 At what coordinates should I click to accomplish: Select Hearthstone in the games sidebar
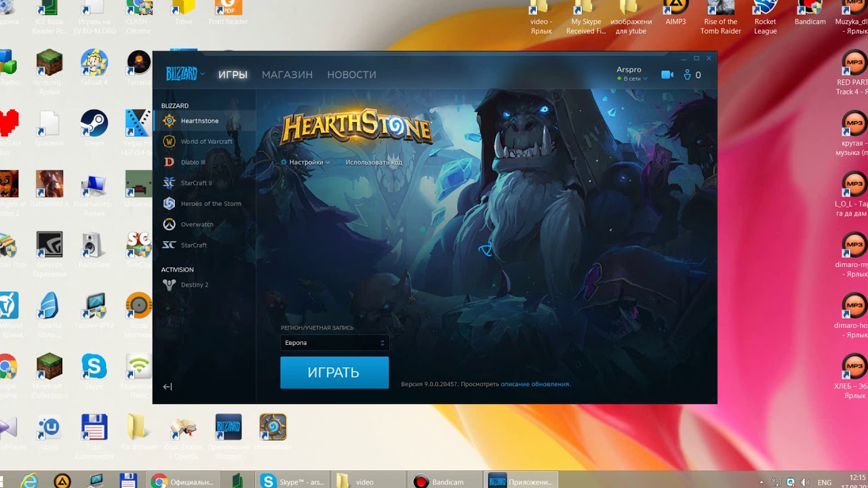204,121
